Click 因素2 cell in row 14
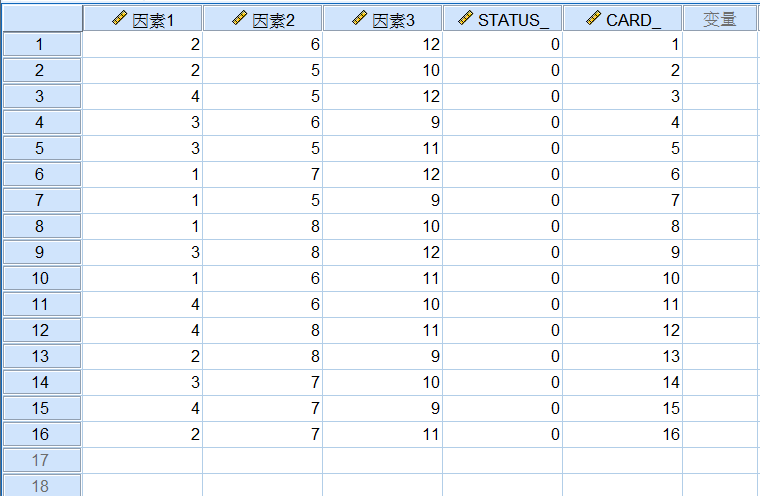Viewport: 760px width, 496px height. [x=263, y=382]
